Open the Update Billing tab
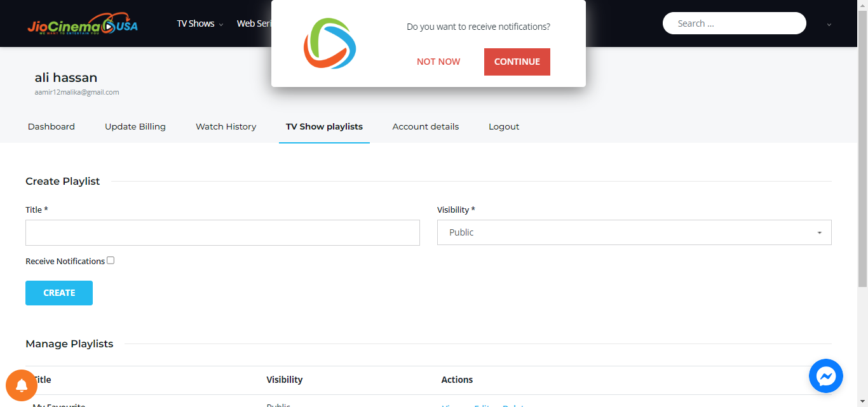This screenshot has width=868, height=407. tap(135, 126)
